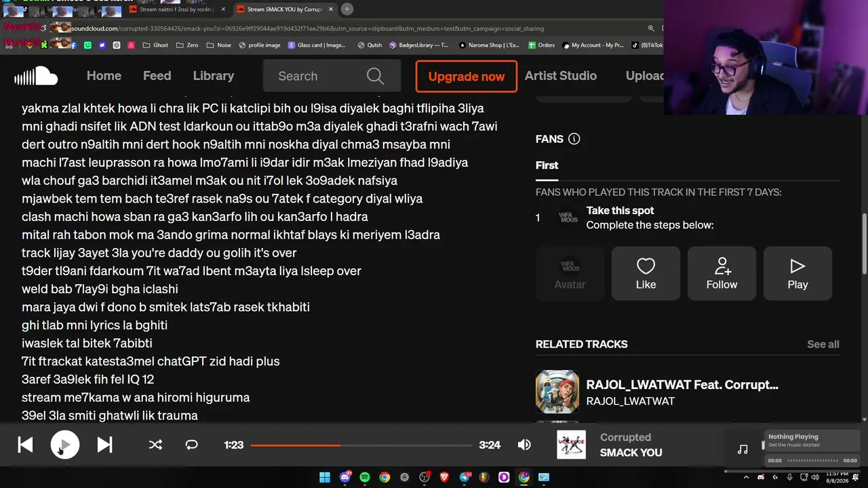Open the My Account bookmark
The image size is (868, 488).
(x=593, y=45)
